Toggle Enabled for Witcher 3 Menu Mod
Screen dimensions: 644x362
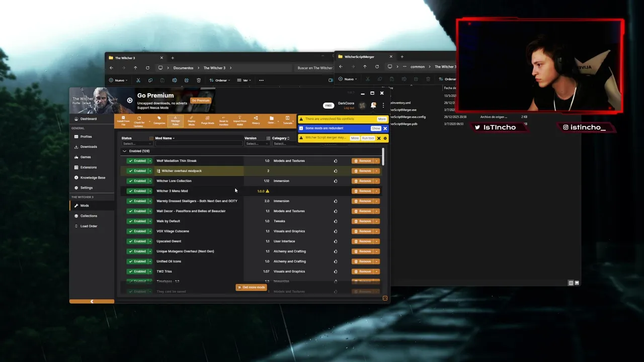tap(136, 191)
